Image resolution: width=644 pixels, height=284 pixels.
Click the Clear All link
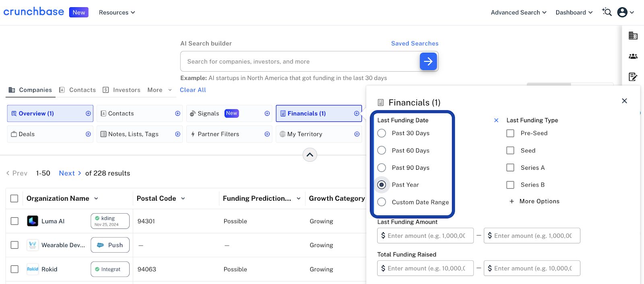193,90
